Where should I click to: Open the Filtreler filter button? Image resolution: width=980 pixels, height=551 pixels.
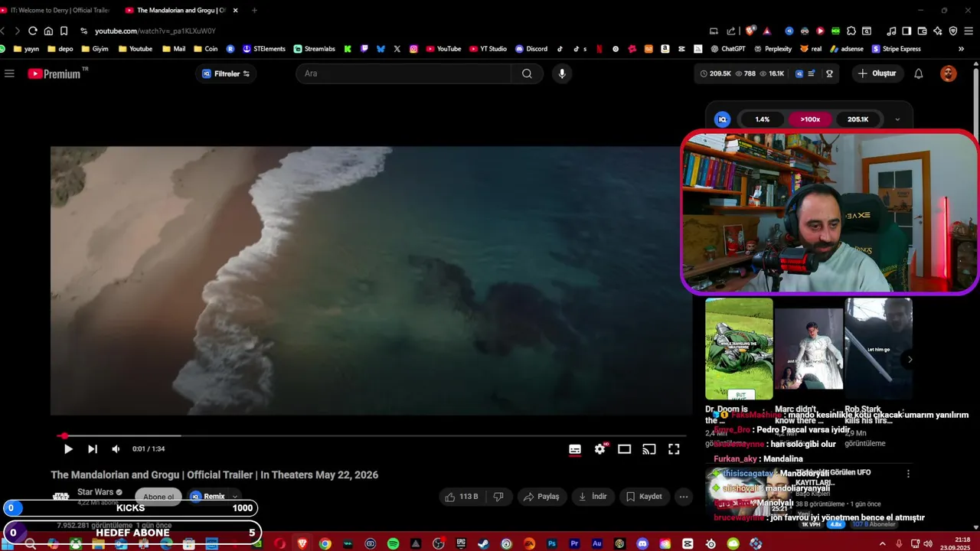tap(226, 73)
